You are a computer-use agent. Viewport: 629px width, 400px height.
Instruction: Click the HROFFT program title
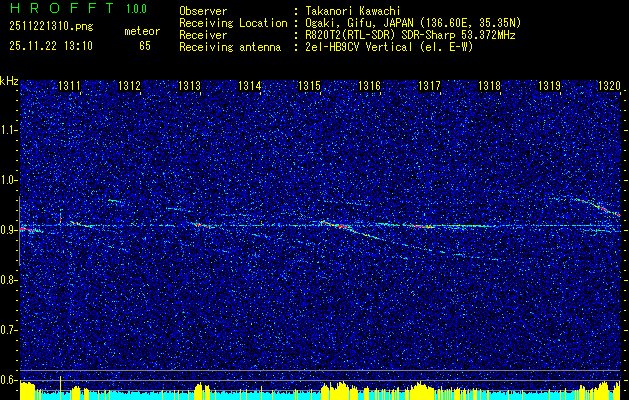(x=62, y=8)
